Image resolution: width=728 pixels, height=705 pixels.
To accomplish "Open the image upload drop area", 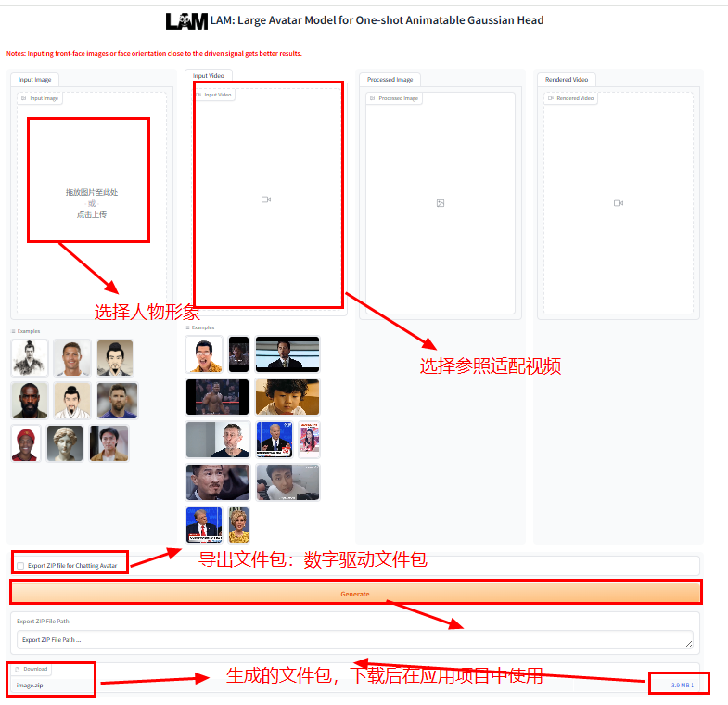I will (92, 203).
